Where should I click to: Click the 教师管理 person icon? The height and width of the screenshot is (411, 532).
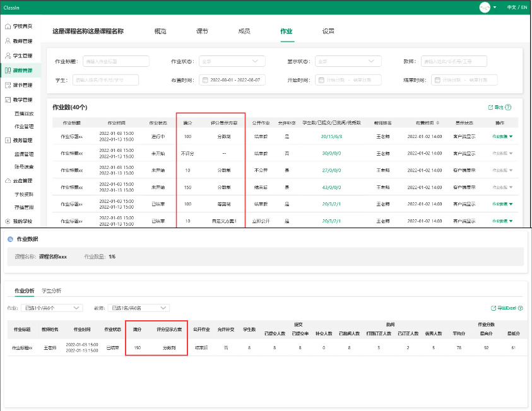tap(8, 41)
